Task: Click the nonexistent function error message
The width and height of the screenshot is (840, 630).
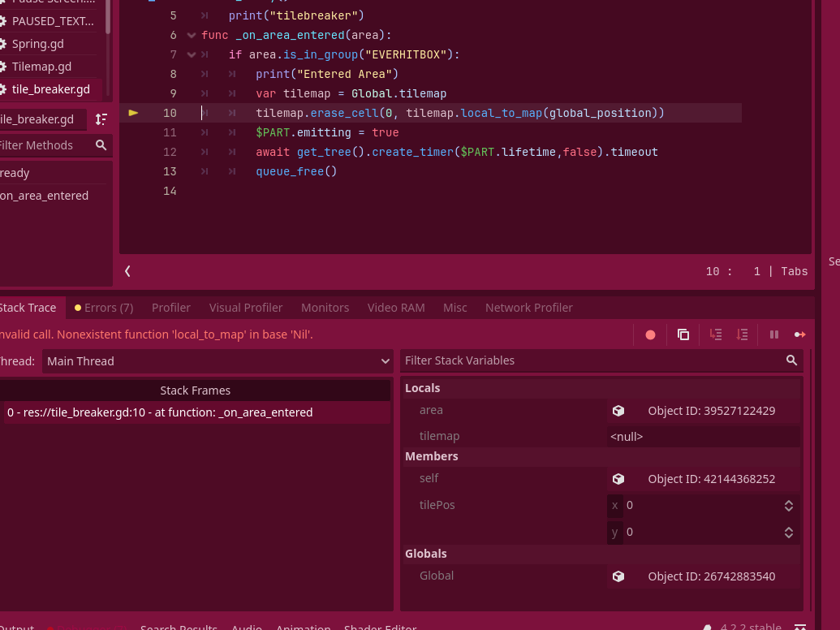Action: [x=155, y=334]
